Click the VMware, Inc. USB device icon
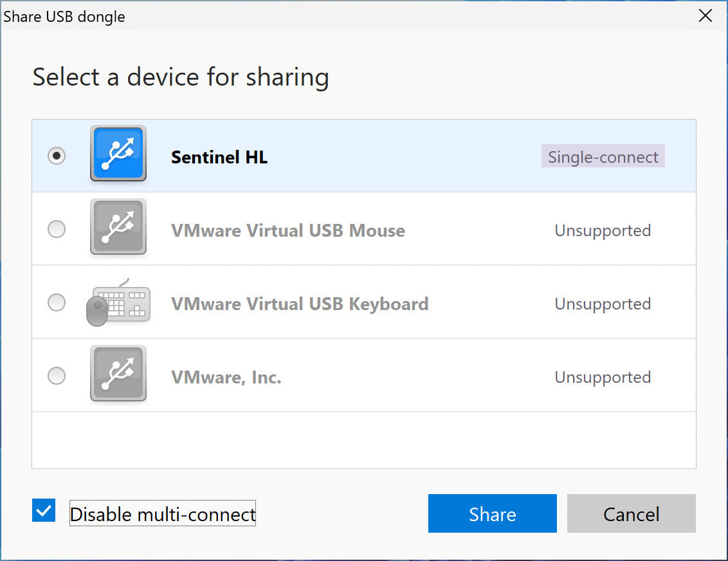Image resolution: width=728 pixels, height=561 pixels. 118,373
